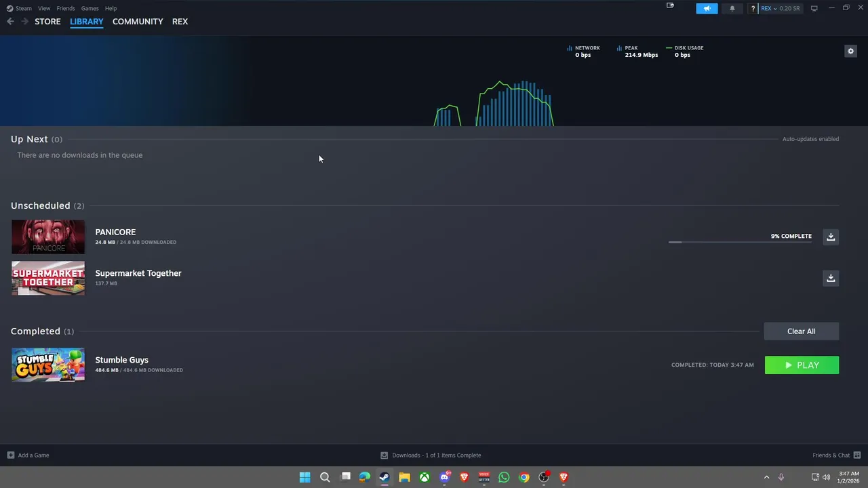Click the Add a Game plus icon
Viewport: 868px width, 488px height.
[10, 455]
